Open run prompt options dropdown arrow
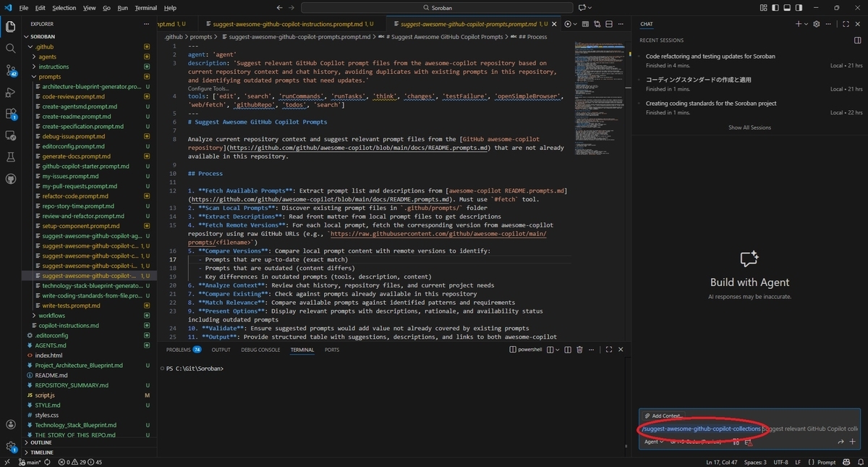 [x=575, y=24]
